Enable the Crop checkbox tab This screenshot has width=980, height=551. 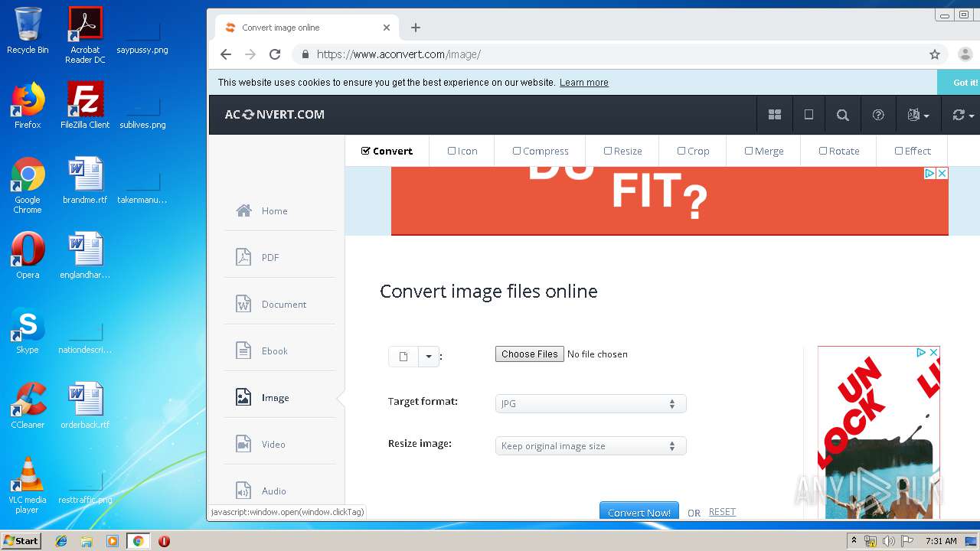(x=693, y=151)
